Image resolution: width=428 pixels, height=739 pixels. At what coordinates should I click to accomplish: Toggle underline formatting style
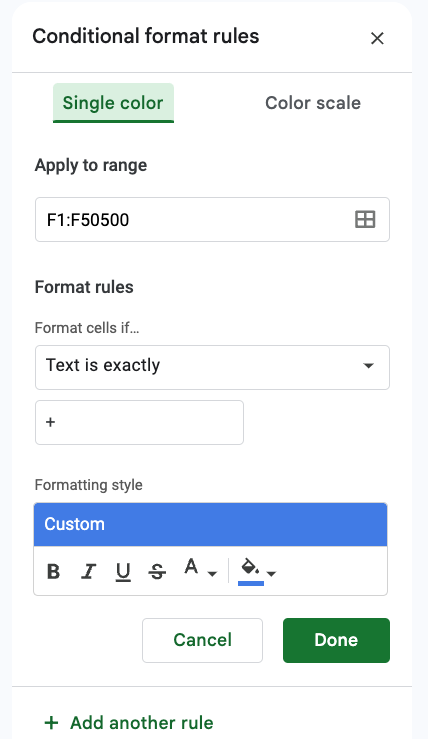coord(123,572)
